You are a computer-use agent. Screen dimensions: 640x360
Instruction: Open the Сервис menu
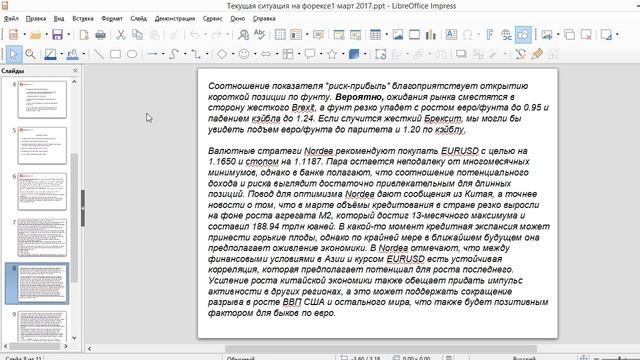pyautogui.click(x=212, y=19)
